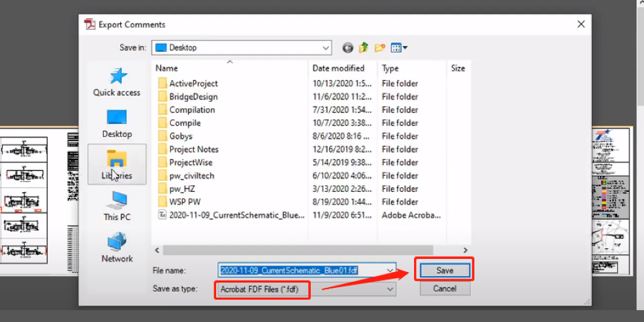644x322 pixels.
Task: Select the pw_civiltech folder
Action: point(192,175)
